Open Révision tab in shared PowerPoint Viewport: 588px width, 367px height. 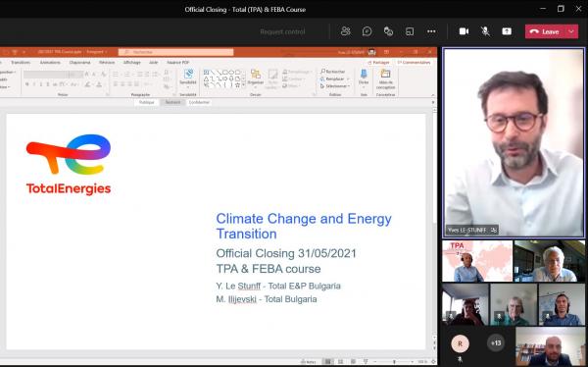tap(107, 63)
